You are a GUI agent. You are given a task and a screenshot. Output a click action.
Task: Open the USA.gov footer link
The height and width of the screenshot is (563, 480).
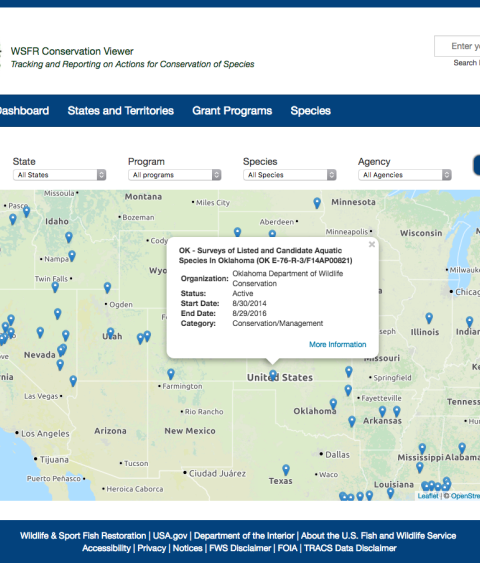[x=170, y=536]
